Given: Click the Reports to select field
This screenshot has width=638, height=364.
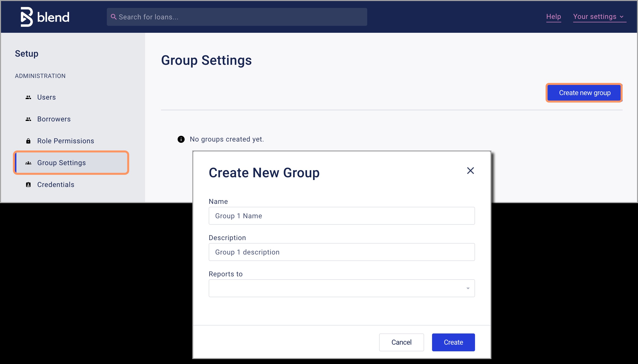Looking at the screenshot, I should click(x=335, y=288).
